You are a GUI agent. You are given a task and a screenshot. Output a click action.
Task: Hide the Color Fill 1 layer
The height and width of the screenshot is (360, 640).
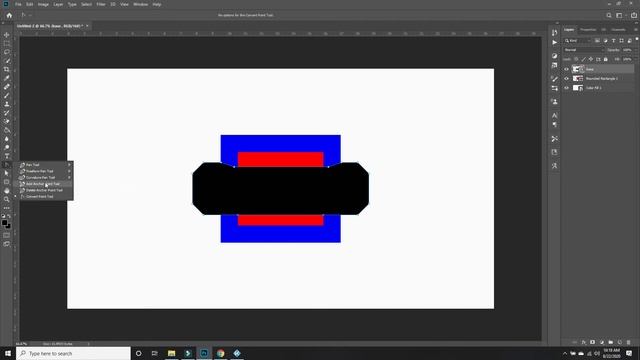coord(567,88)
